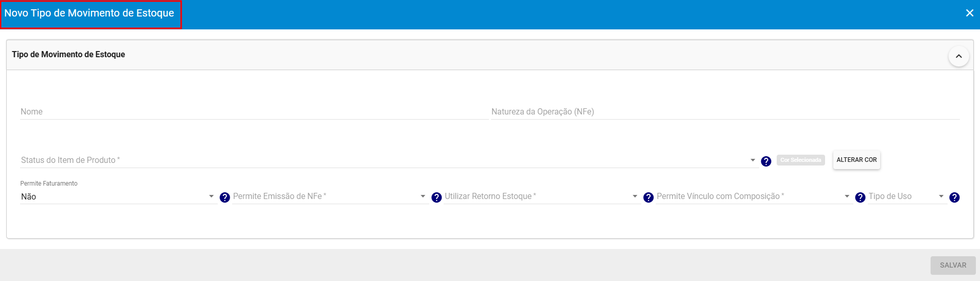Focus the Natureza da Operação (NFe) field
The height and width of the screenshot is (281, 980).
point(725,112)
